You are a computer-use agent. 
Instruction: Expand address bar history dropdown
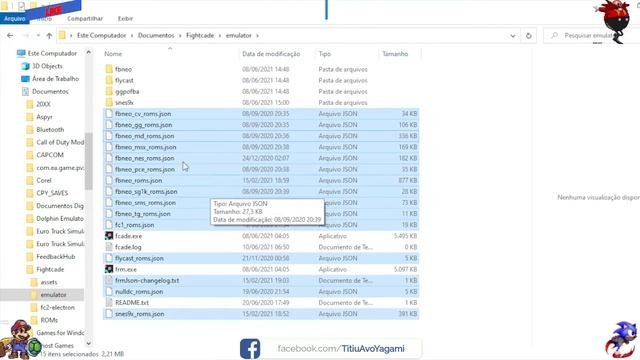coord(513,36)
